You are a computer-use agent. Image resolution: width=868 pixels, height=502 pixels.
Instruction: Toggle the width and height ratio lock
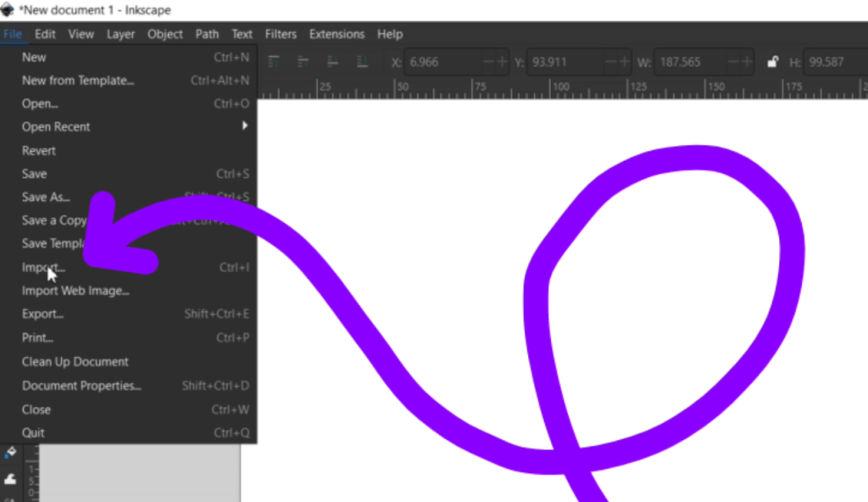tap(772, 62)
